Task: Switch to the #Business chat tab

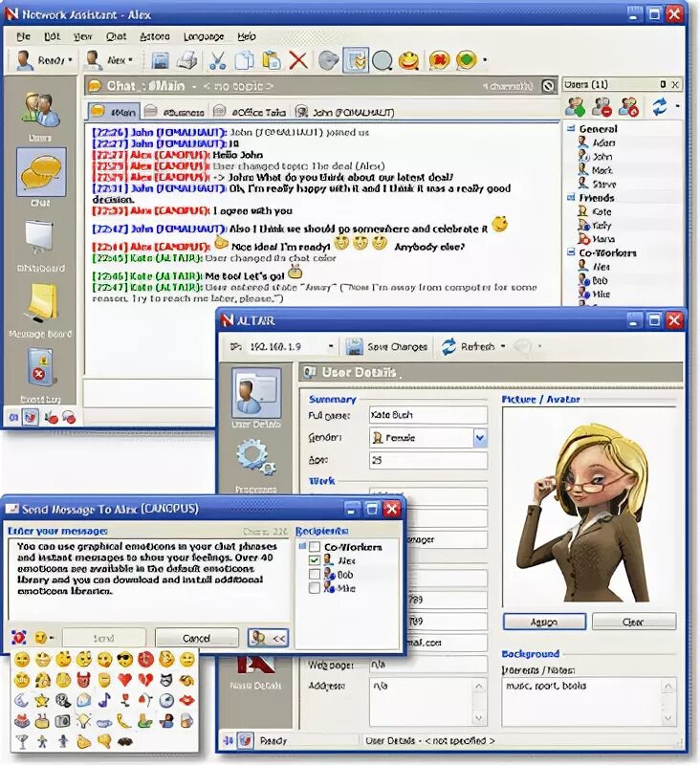Action: pyautogui.click(x=175, y=112)
